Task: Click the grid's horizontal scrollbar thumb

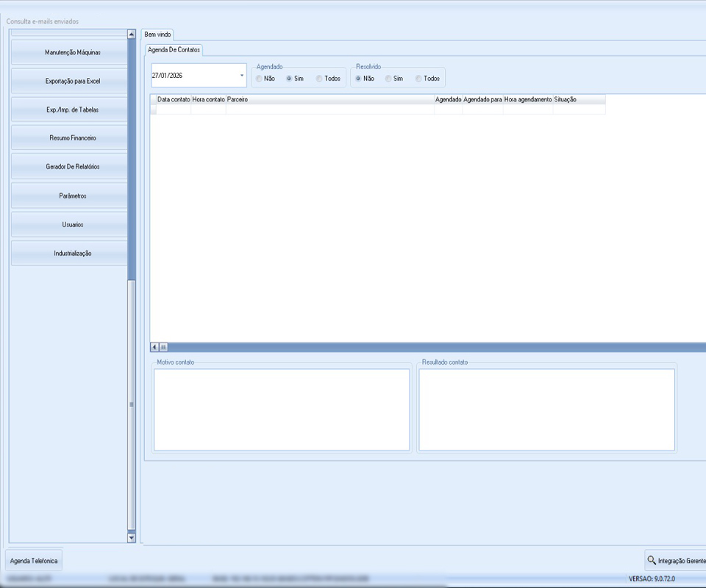Action: pos(163,347)
